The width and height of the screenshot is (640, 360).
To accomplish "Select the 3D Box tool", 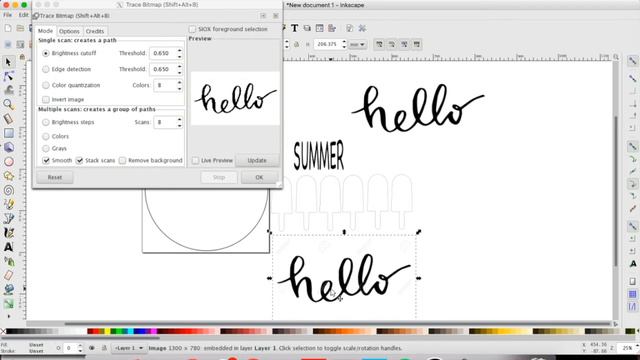I will 8,147.
